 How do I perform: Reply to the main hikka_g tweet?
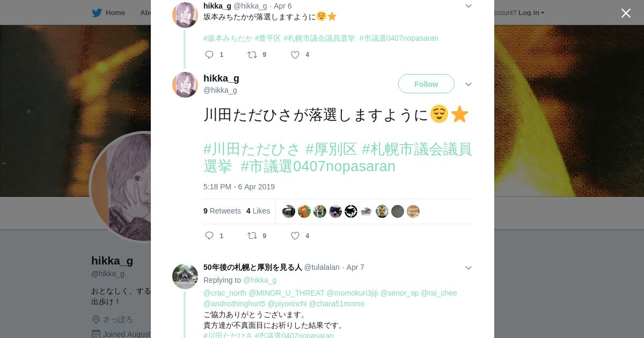[209, 236]
